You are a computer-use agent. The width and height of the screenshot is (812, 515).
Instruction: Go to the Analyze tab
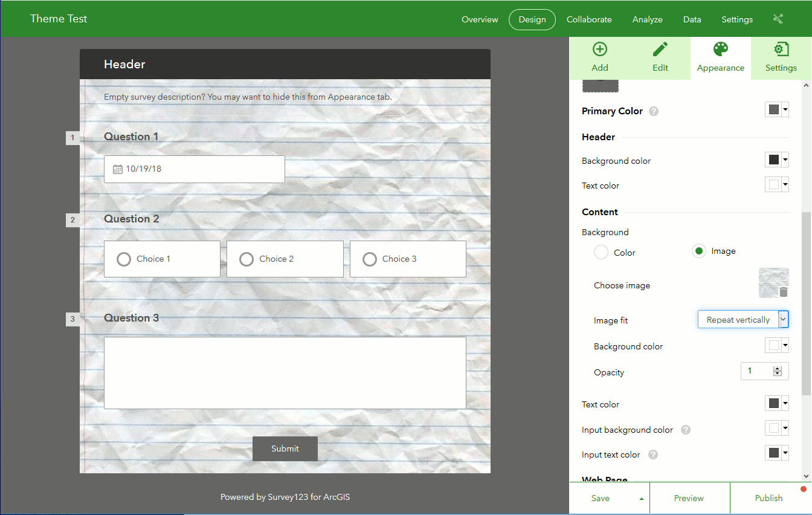point(647,19)
